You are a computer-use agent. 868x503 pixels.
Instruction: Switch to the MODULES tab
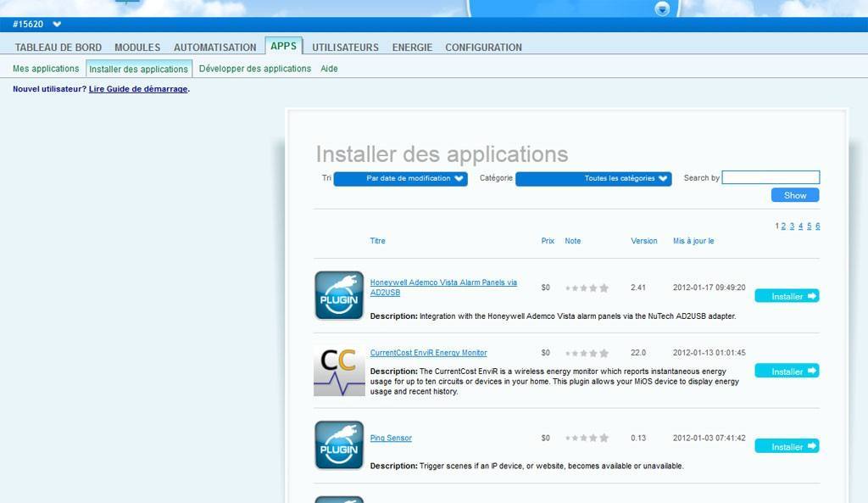137,48
